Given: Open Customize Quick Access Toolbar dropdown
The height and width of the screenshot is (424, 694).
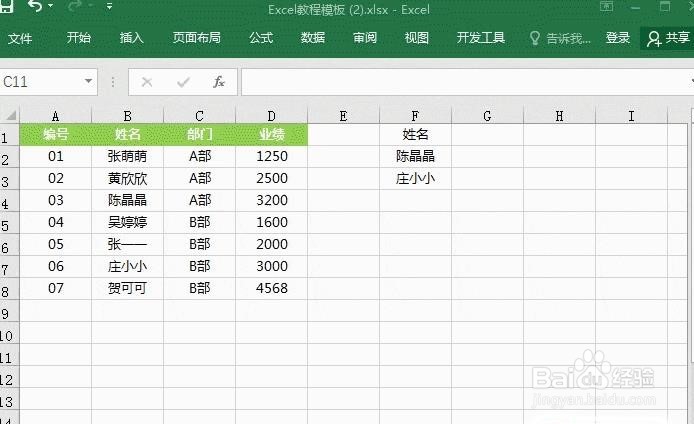Looking at the screenshot, I should tap(109, 6).
